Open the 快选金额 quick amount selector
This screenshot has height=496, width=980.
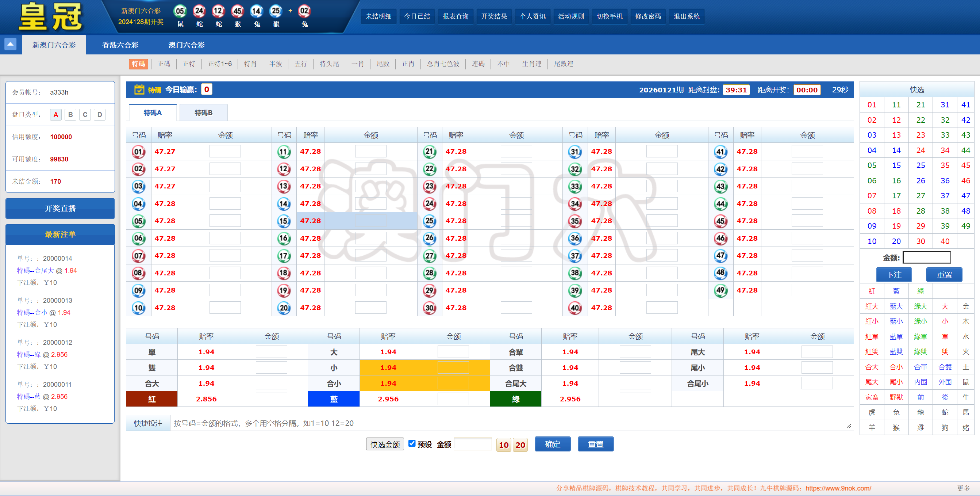[x=385, y=444]
